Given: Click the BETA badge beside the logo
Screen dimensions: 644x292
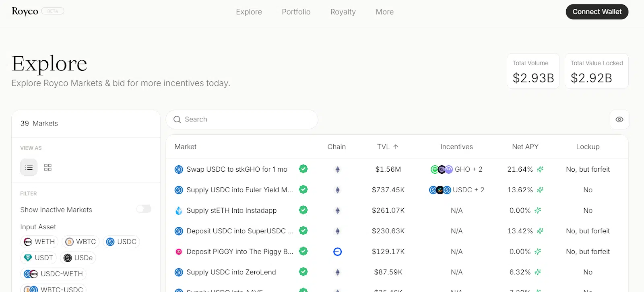Looking at the screenshot, I should (53, 11).
